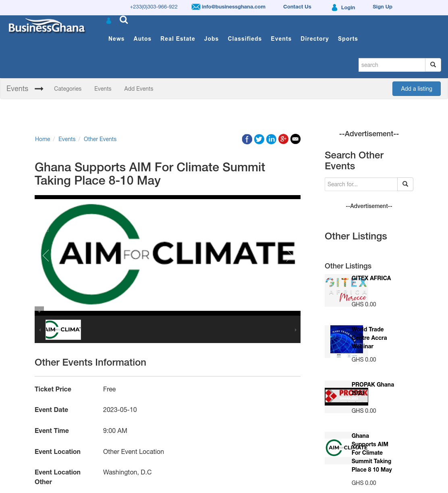The width and height of the screenshot is (448, 493).
Task: Show next image with right carousel arrow
Action: tap(289, 255)
